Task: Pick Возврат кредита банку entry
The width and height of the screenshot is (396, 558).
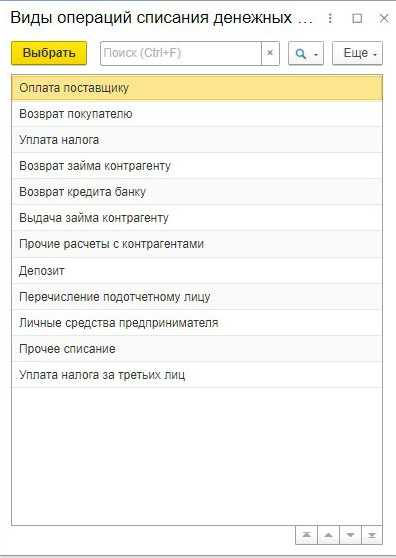Action: point(197,192)
